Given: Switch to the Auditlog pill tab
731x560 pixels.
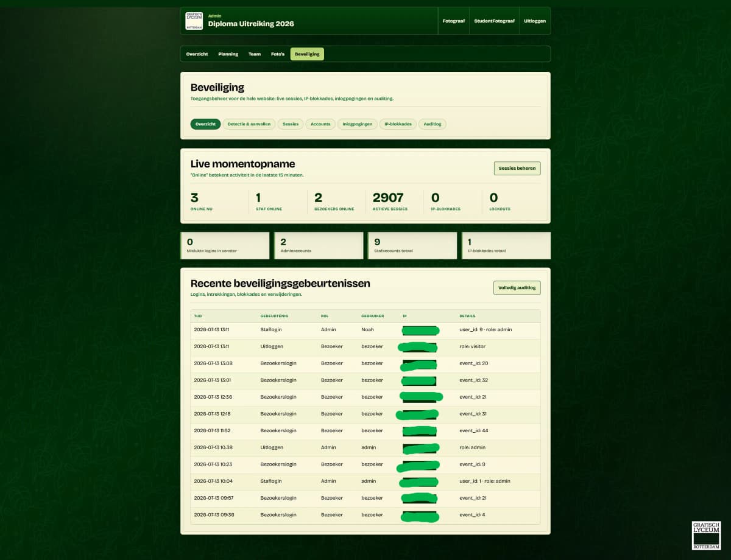Looking at the screenshot, I should pyautogui.click(x=433, y=124).
